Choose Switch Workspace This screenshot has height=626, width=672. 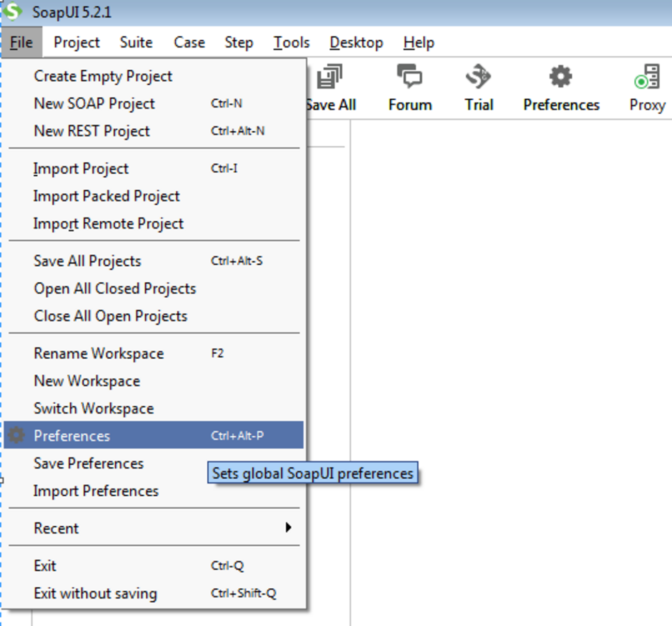(x=154, y=408)
